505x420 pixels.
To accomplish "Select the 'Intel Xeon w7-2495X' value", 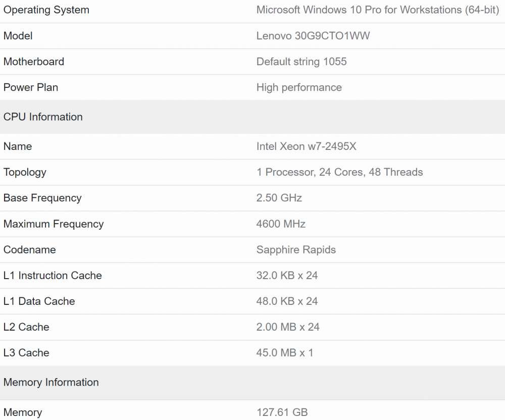I will tap(307, 146).
